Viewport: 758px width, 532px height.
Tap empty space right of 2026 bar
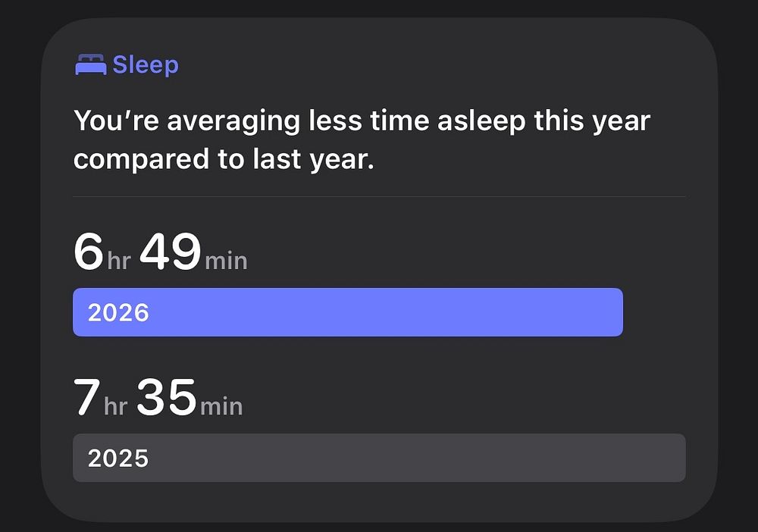pyautogui.click(x=654, y=312)
